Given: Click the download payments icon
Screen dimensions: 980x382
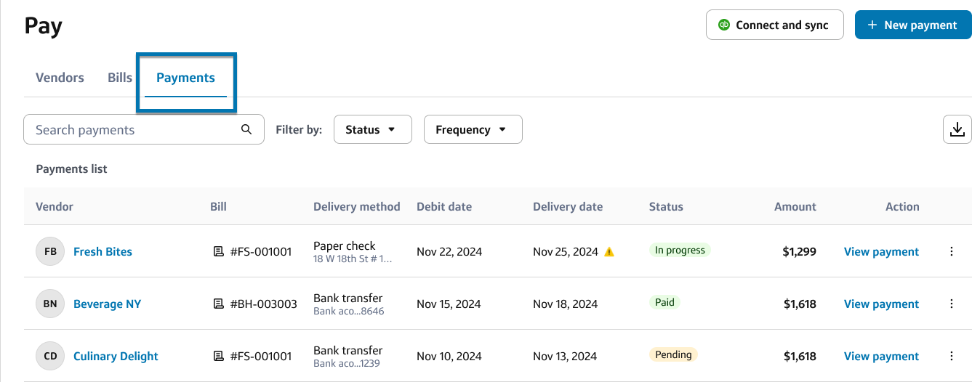Looking at the screenshot, I should pyautogui.click(x=957, y=129).
